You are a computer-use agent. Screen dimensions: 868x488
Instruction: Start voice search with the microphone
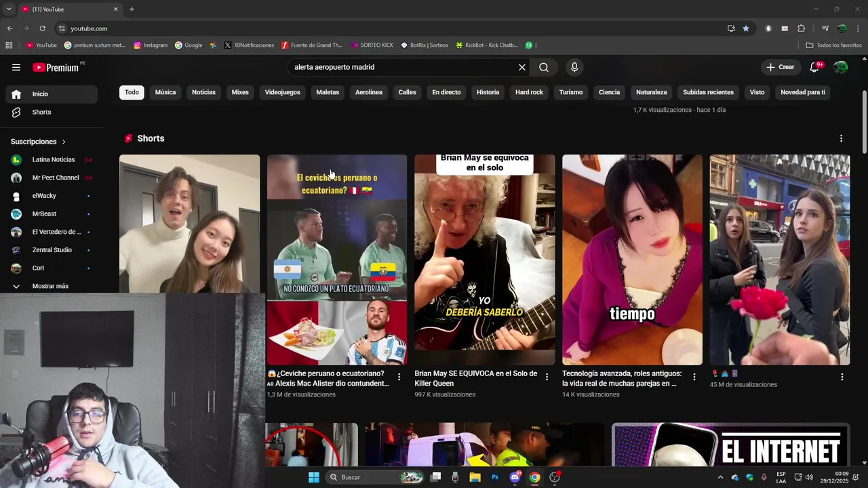tap(574, 67)
